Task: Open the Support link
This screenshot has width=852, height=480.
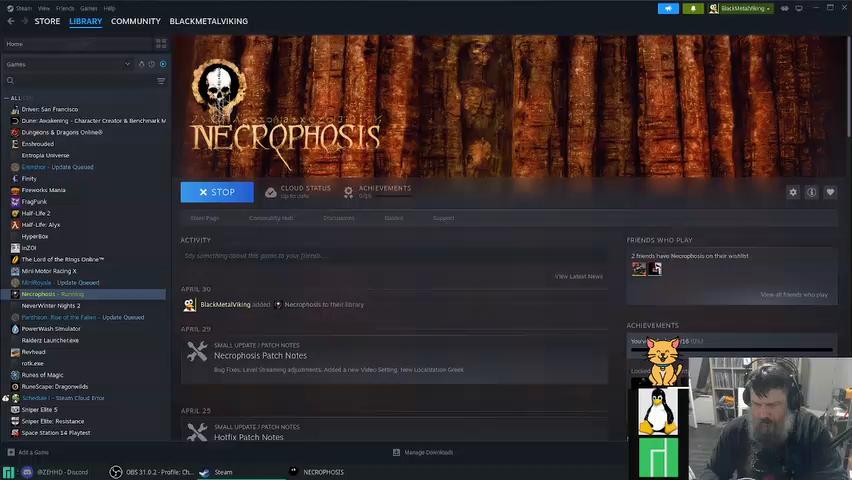Action: (x=443, y=218)
